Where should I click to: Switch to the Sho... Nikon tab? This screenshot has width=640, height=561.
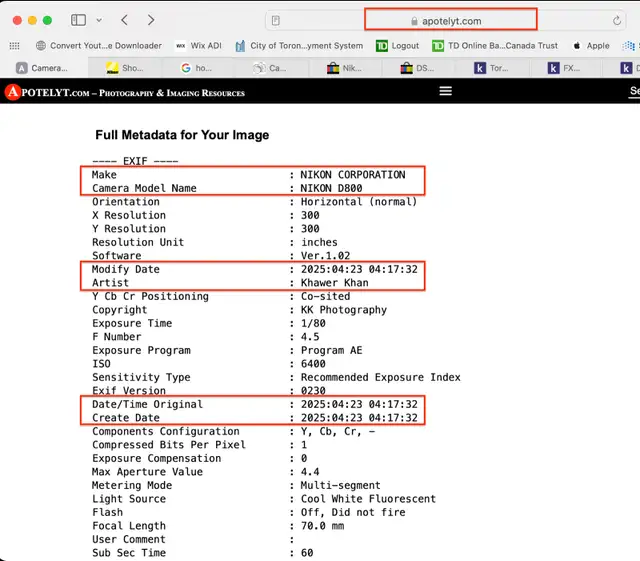tap(124, 68)
